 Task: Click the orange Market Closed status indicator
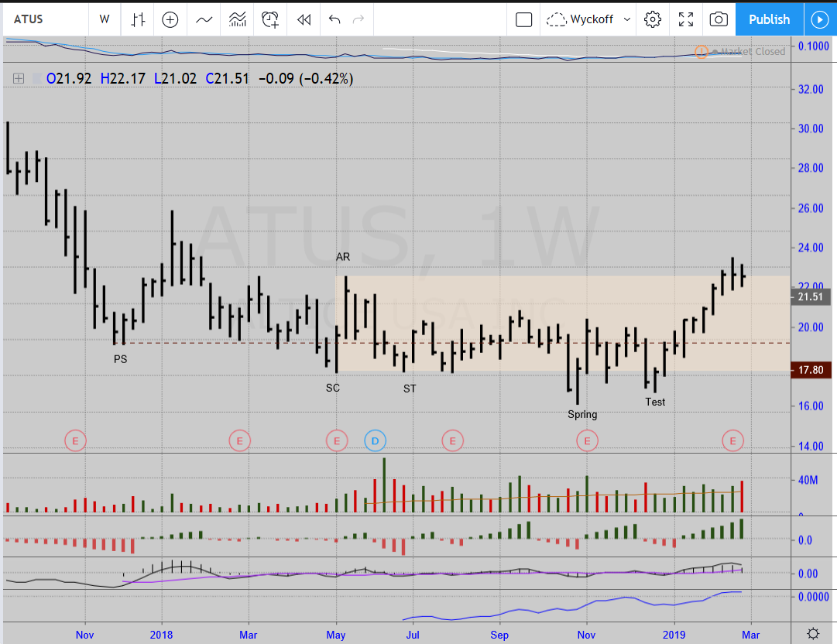pos(701,52)
